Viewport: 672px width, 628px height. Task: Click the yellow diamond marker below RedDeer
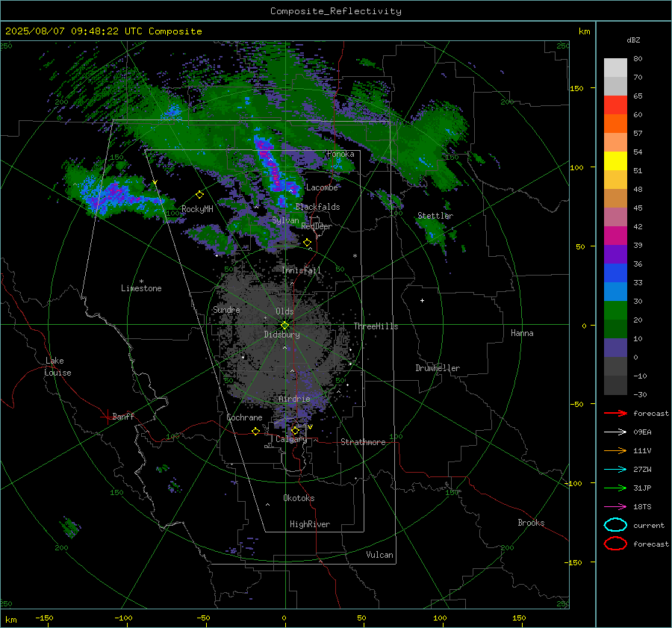point(307,243)
